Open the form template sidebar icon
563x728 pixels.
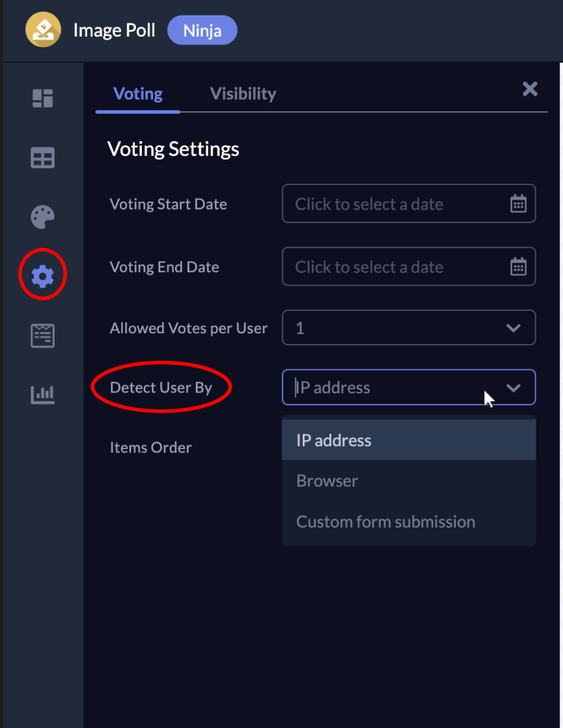pos(43,335)
